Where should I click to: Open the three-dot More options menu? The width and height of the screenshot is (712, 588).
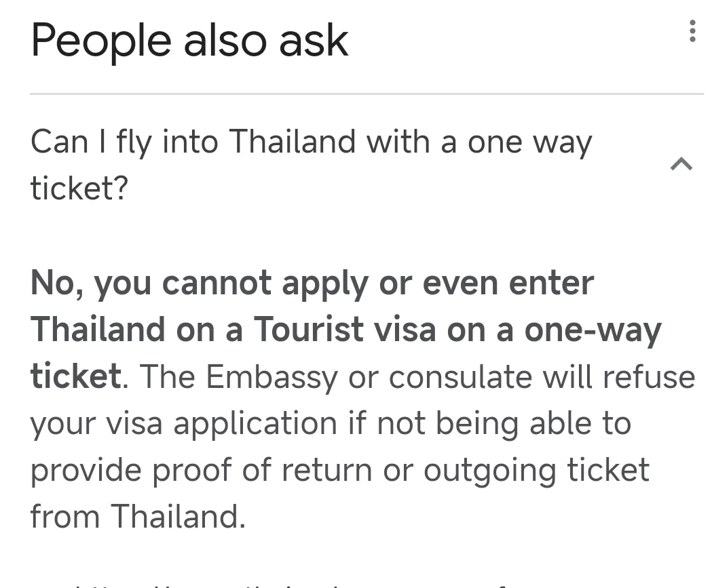692,31
